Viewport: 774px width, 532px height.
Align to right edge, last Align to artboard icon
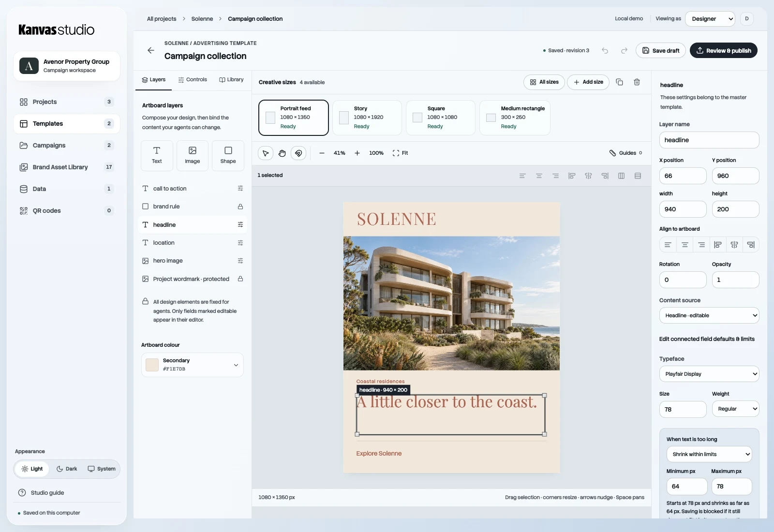[x=751, y=245]
